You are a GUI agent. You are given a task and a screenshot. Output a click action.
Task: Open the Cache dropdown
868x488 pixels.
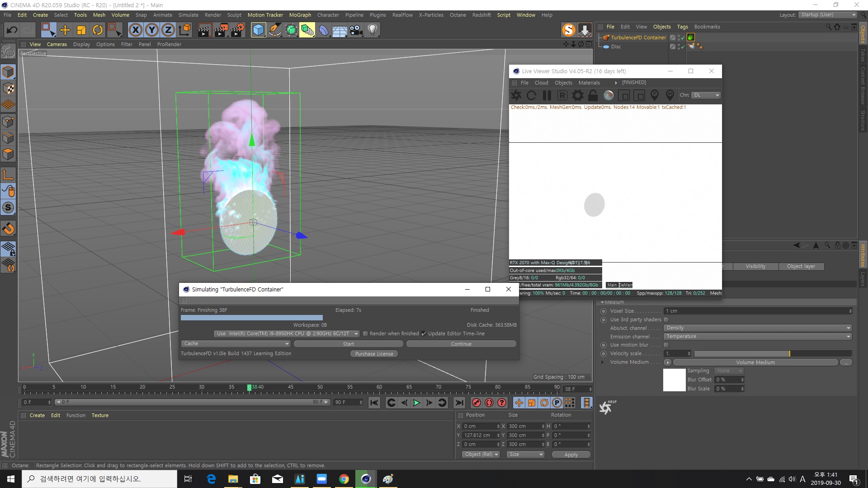pyautogui.click(x=236, y=344)
